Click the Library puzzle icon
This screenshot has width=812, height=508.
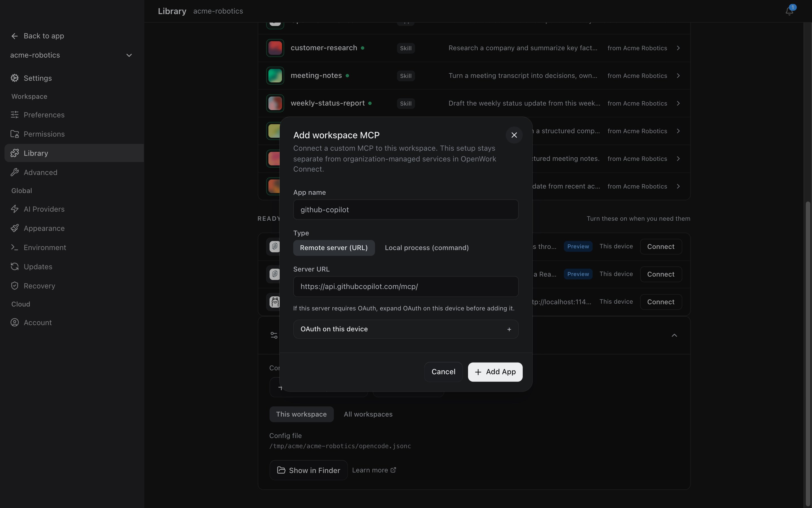14,153
